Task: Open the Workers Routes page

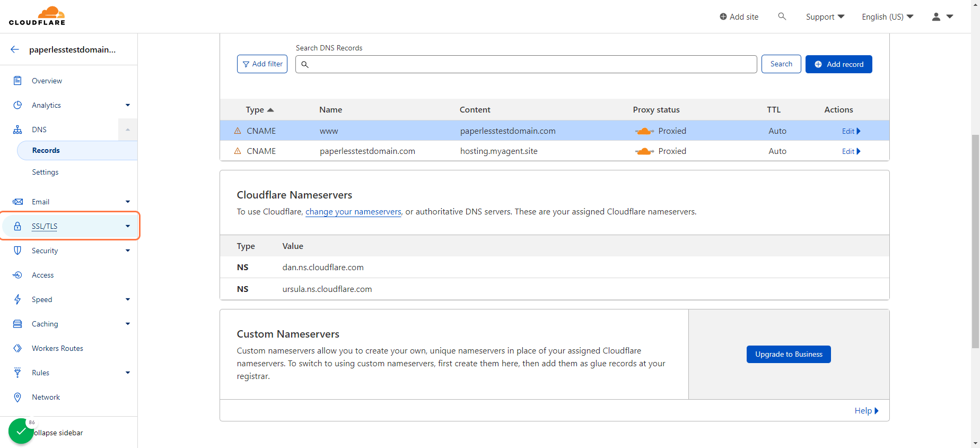Action: 57,348
